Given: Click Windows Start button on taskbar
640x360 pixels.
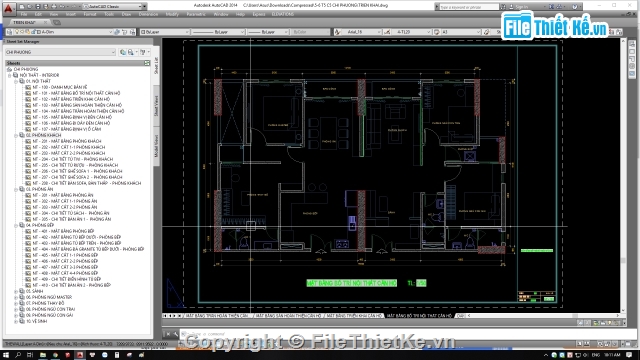Looking at the screenshot, I should [6, 355].
